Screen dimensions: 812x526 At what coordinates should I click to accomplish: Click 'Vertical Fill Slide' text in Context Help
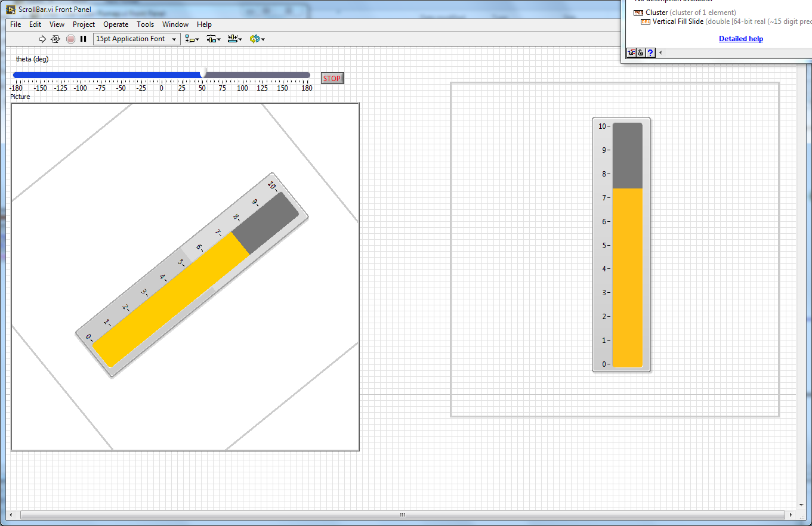[678, 21]
